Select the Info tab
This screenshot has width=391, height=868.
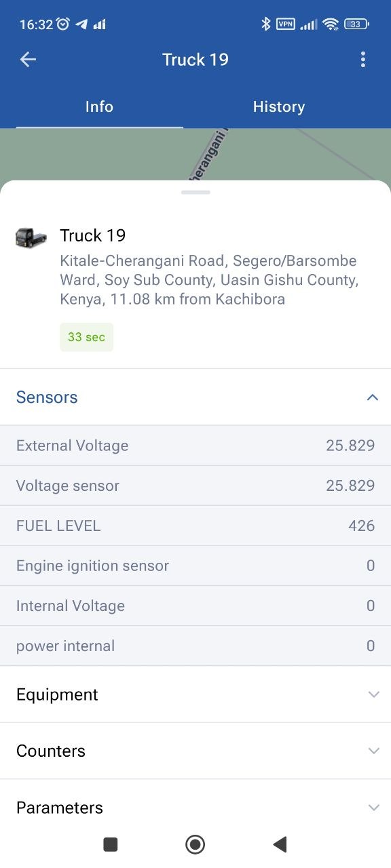point(99,106)
